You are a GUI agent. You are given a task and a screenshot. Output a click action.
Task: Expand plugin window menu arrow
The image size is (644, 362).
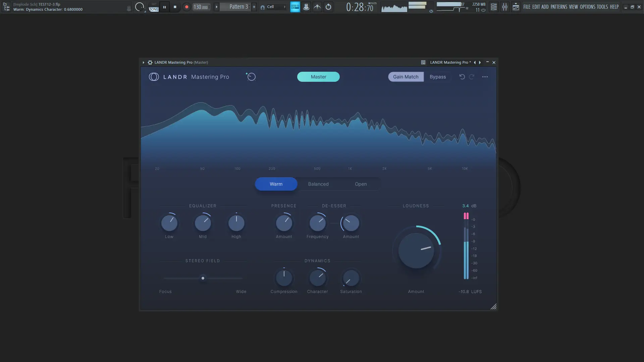(143, 62)
